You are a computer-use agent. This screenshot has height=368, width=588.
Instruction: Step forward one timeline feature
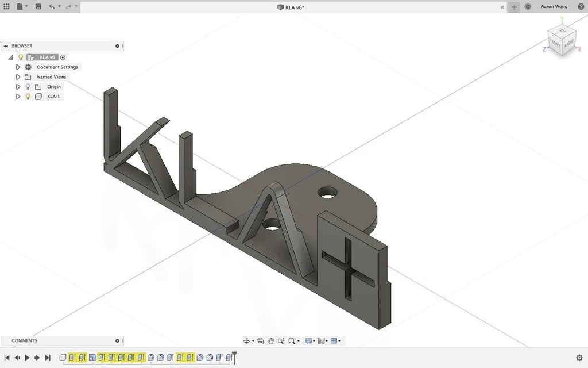[x=37, y=358]
